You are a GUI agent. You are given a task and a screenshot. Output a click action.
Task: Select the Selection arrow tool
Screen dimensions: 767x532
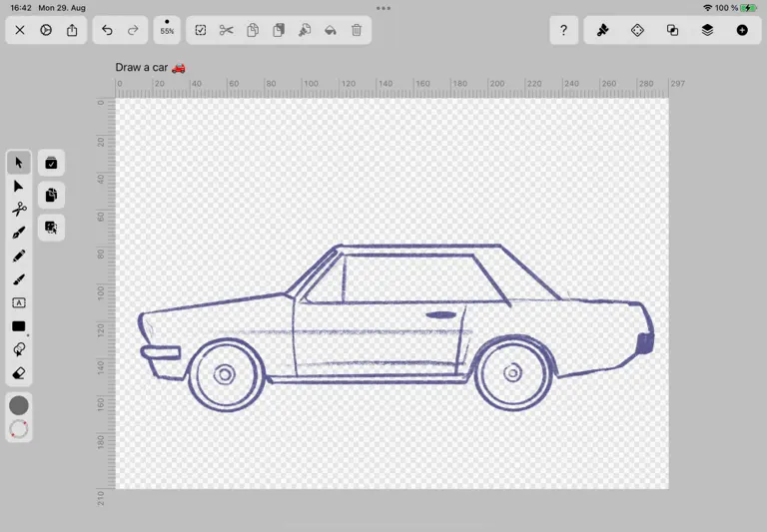point(19,163)
